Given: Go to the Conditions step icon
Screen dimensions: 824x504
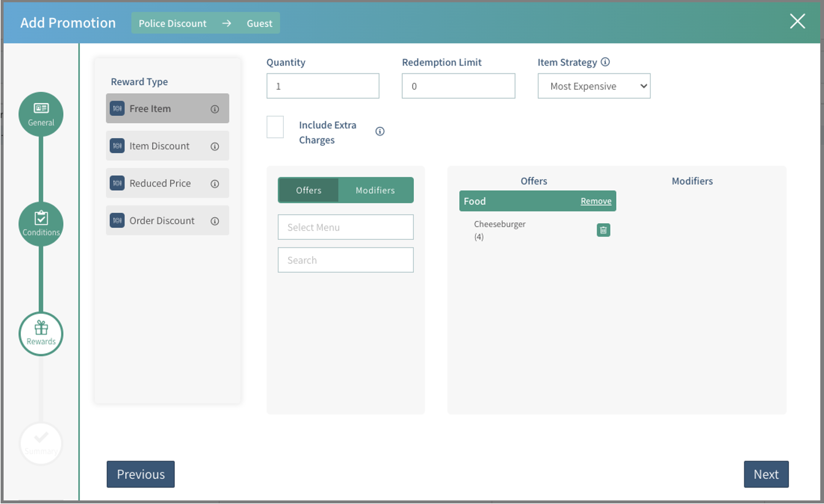Looking at the screenshot, I should (41, 224).
